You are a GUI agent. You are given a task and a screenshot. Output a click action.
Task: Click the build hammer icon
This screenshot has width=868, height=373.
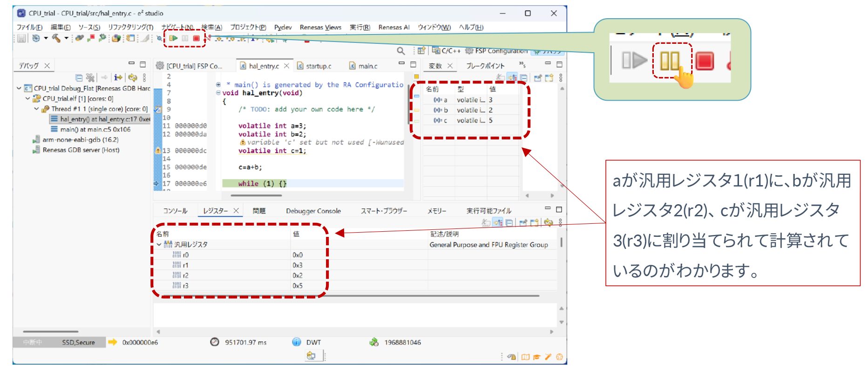coord(56,38)
